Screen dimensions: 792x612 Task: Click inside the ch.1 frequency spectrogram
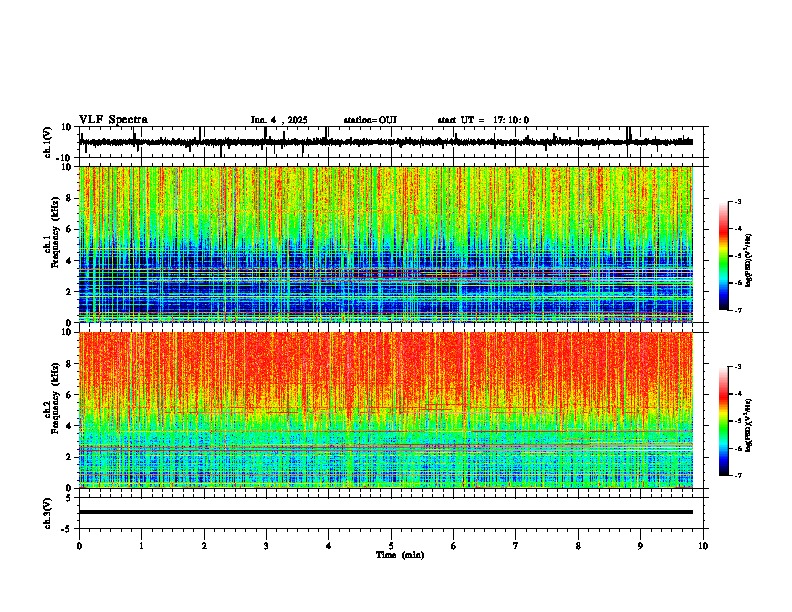pyautogui.click(x=386, y=244)
